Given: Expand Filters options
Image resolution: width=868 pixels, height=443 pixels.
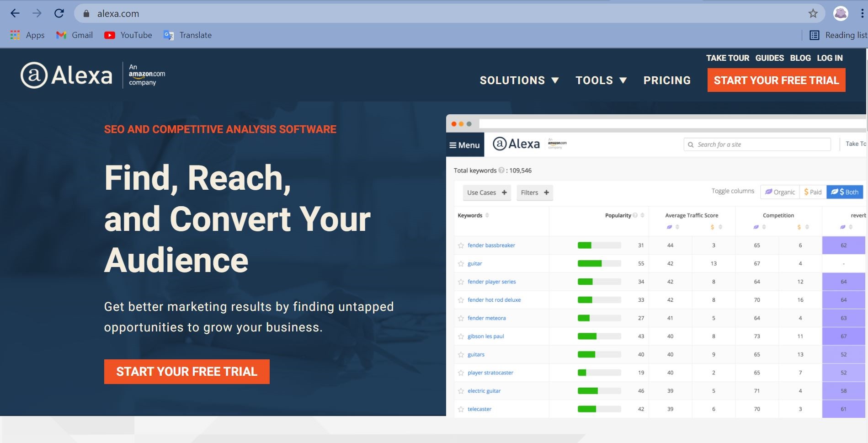Looking at the screenshot, I should (x=535, y=192).
